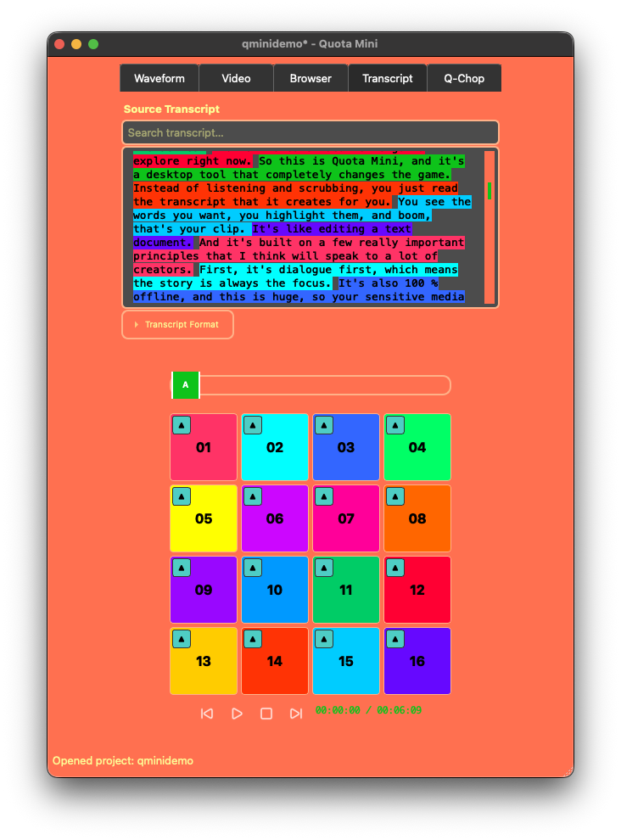621x840 pixels.
Task: Click the segment "It's like editing a text"
Action: [332, 229]
